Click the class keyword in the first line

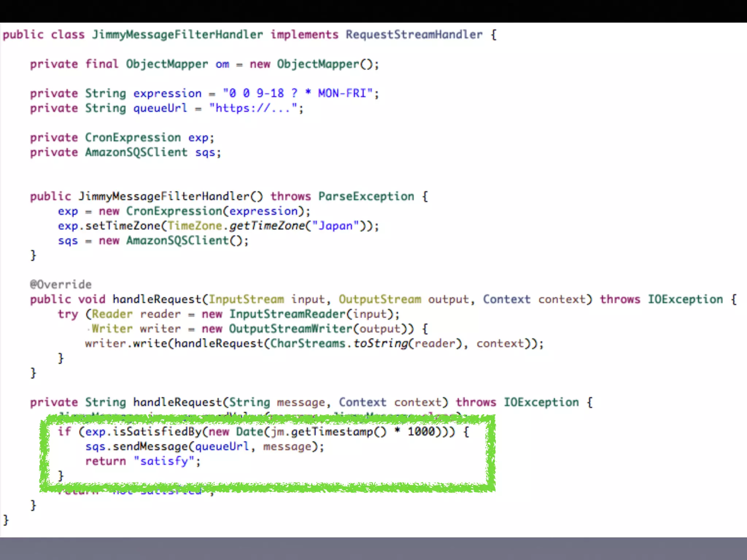coord(67,35)
